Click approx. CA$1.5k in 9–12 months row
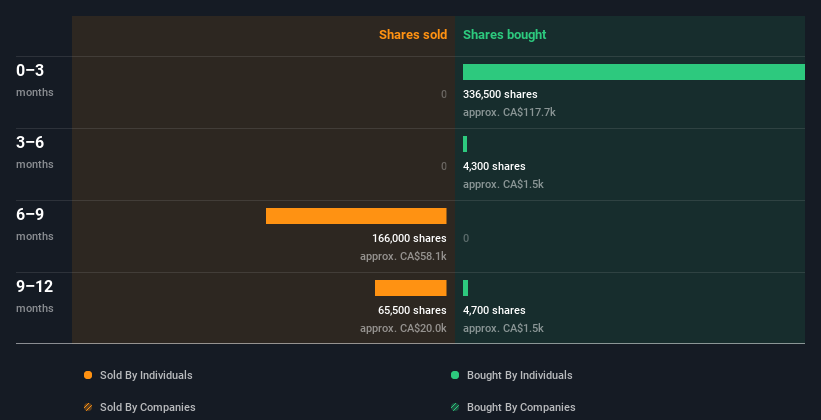 (x=503, y=328)
